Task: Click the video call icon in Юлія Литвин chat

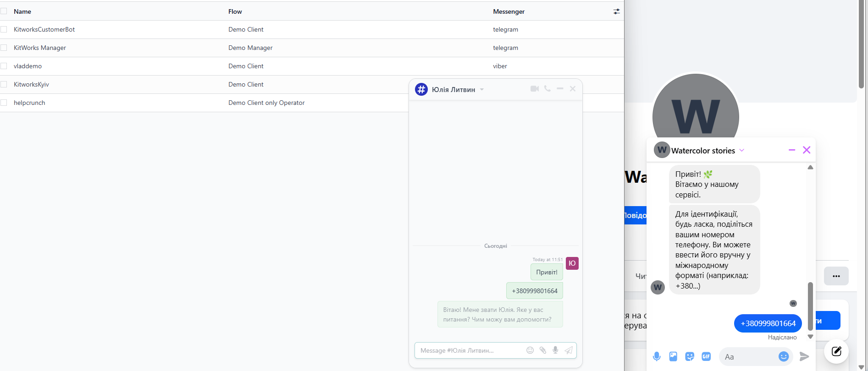Action: (534, 89)
